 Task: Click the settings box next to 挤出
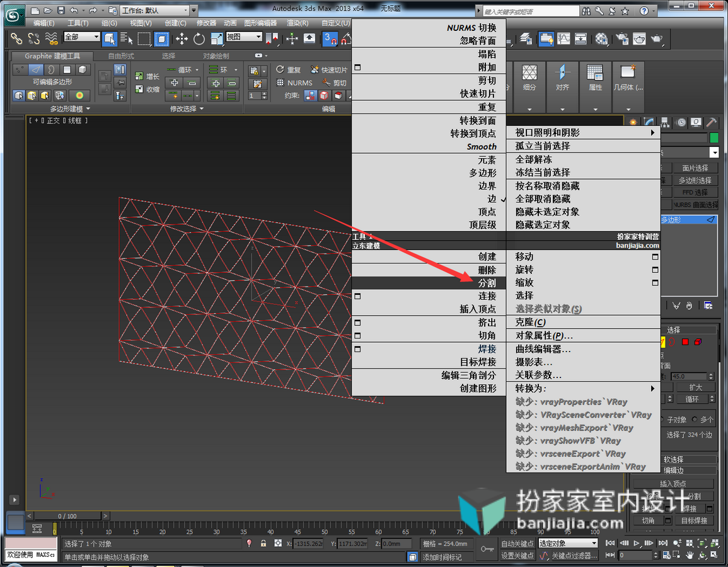coord(357,323)
